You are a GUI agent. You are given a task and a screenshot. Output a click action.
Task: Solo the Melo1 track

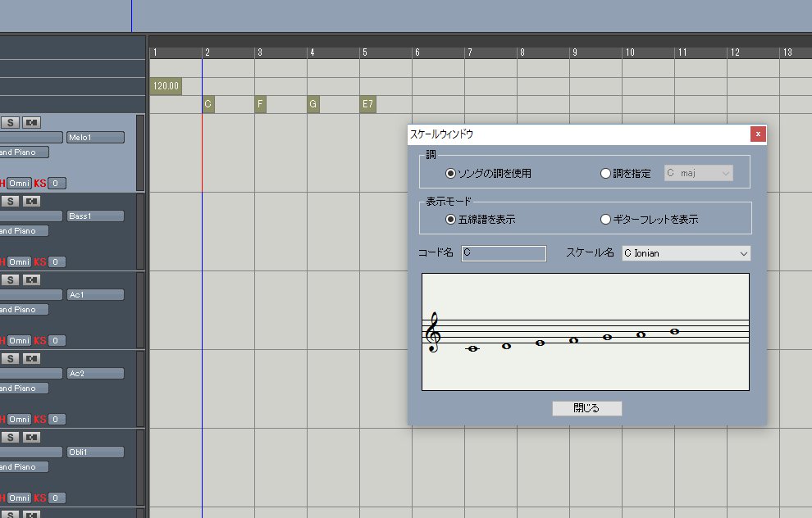(10, 123)
